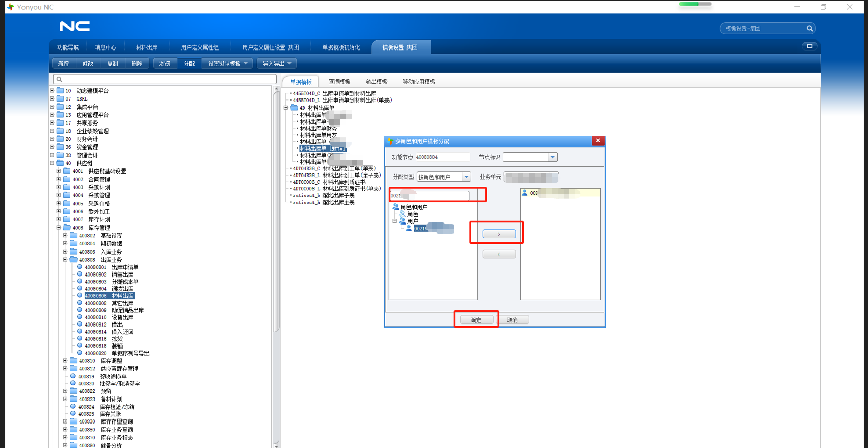Click the NC logo
868x448 pixels.
click(x=75, y=26)
